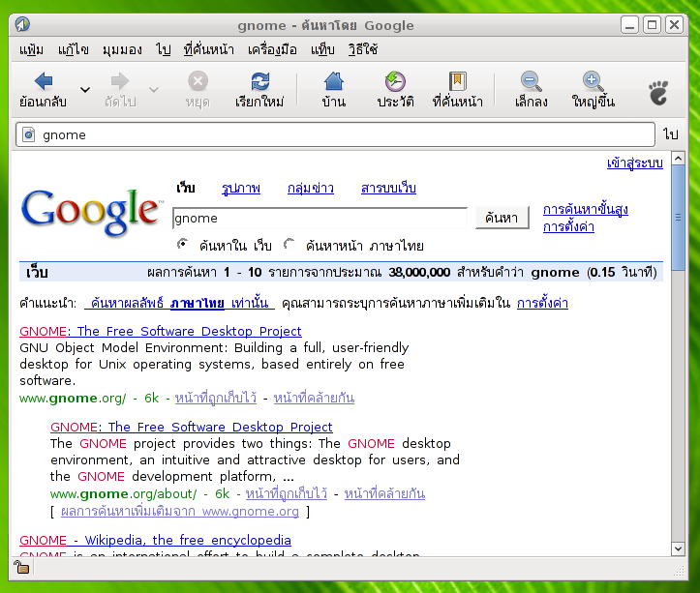Image resolution: width=700 pixels, height=593 pixels.
Task: Click the www.gnome.org/ green URL text
Action: [x=73, y=398]
